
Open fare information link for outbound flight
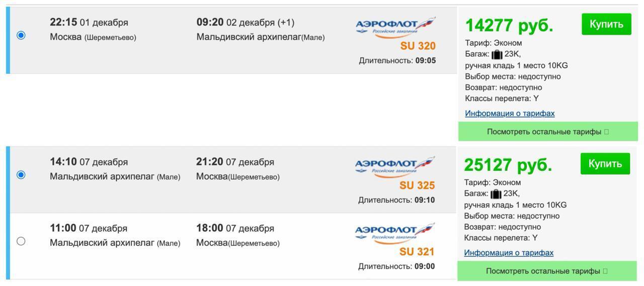click(x=510, y=113)
